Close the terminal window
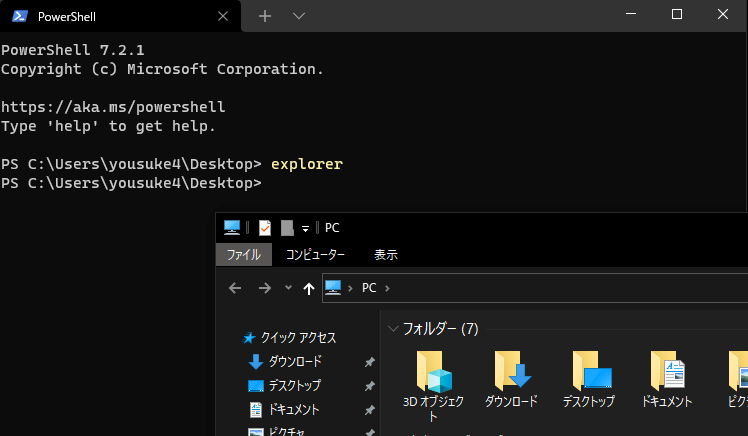 point(723,14)
